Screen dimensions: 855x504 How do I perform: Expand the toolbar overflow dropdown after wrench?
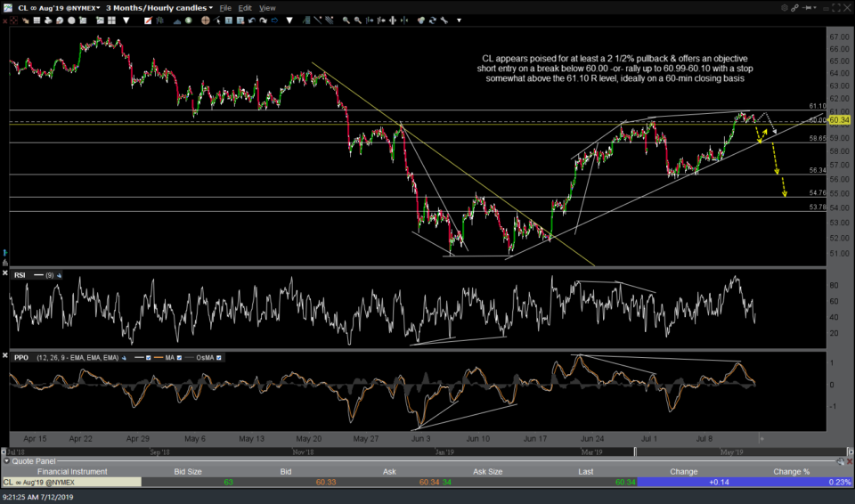coord(460,20)
